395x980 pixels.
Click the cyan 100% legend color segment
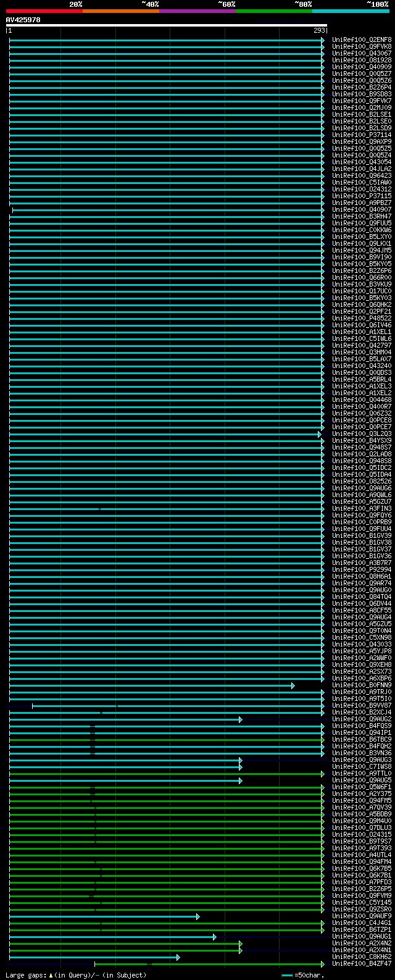pos(351,11)
